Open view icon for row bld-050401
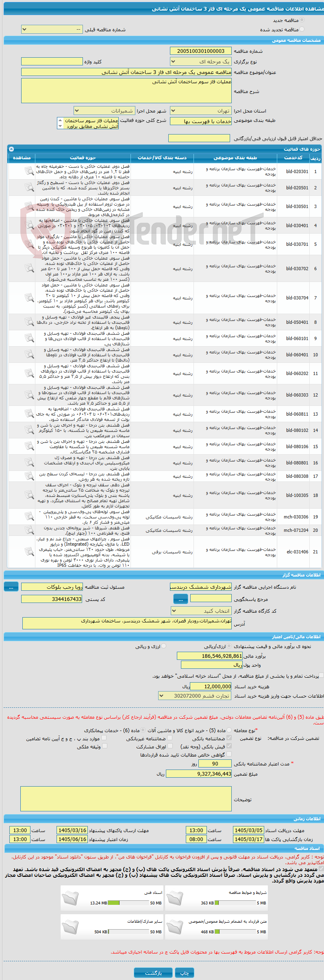Image resolution: width=324 pixels, height=980 pixels. click(x=29, y=322)
